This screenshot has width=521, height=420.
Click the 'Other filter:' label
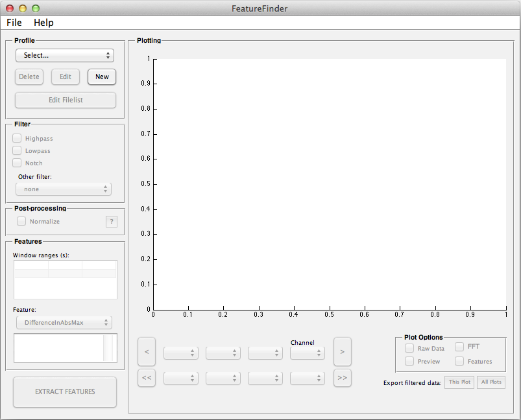click(35, 177)
